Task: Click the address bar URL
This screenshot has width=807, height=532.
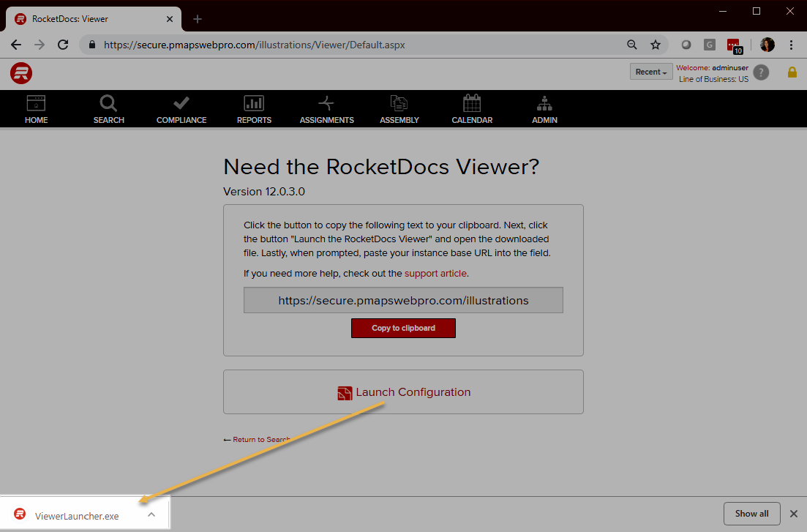Action: 255,45
